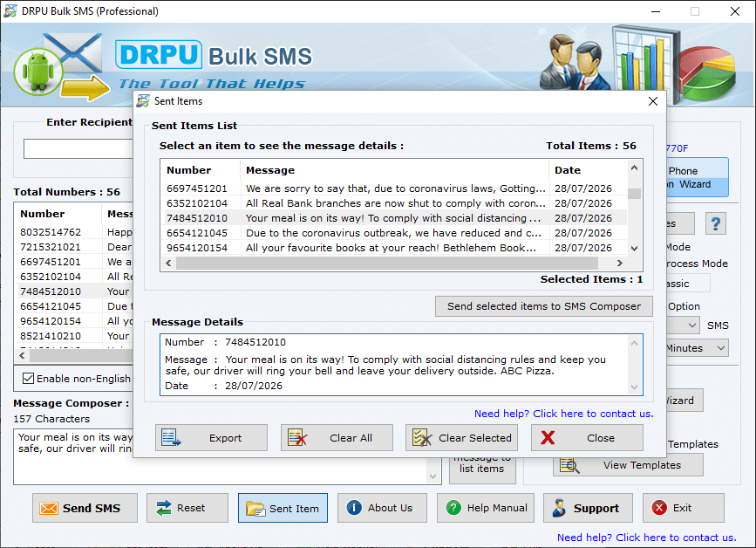Select sent item row 6654121045
Screen dimensions: 756x548
(393, 233)
